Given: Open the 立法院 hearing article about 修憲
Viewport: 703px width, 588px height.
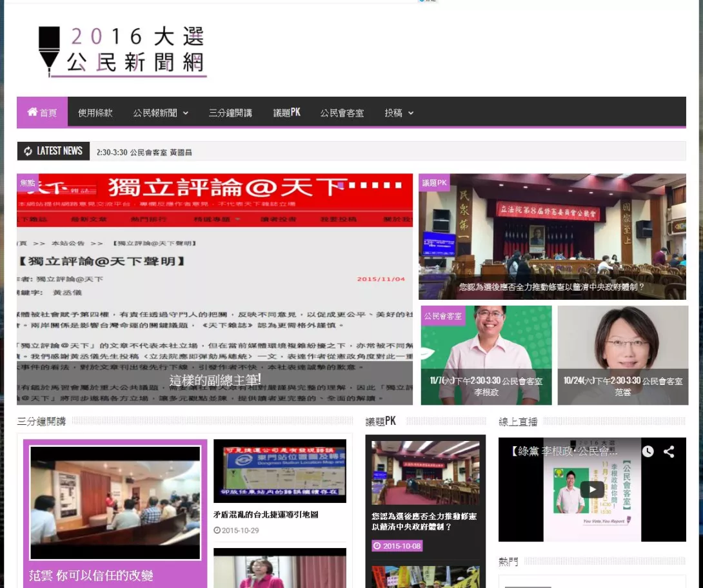Looking at the screenshot, I should (552, 237).
